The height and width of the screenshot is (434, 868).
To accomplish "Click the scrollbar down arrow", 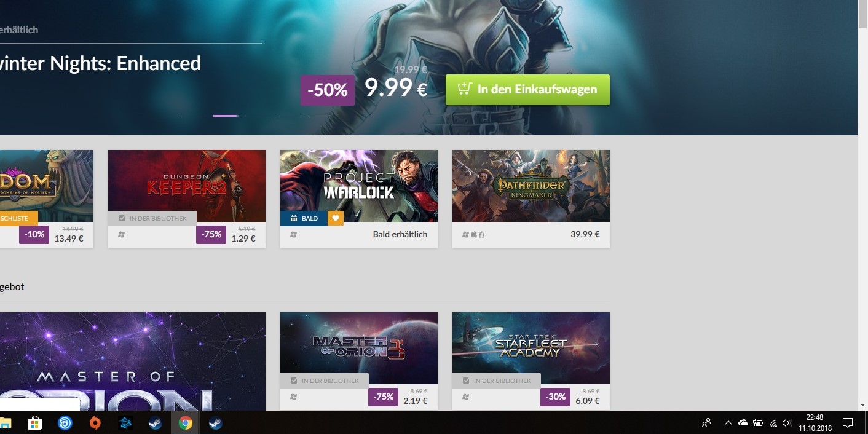I will pyautogui.click(x=862, y=405).
